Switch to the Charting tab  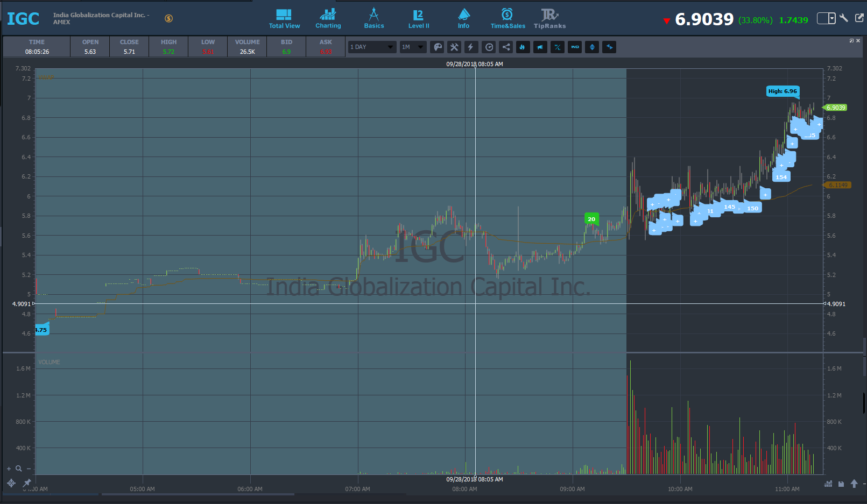point(328,18)
